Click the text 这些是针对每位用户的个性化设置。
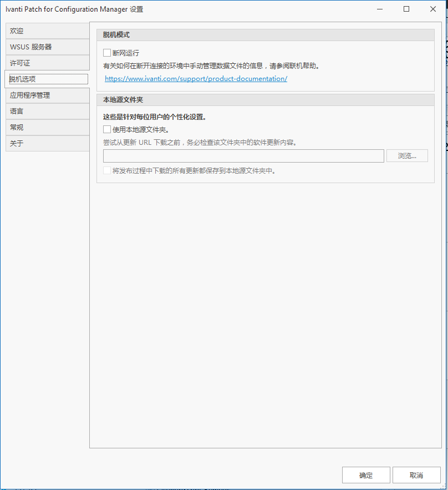448x490 pixels. (x=155, y=117)
